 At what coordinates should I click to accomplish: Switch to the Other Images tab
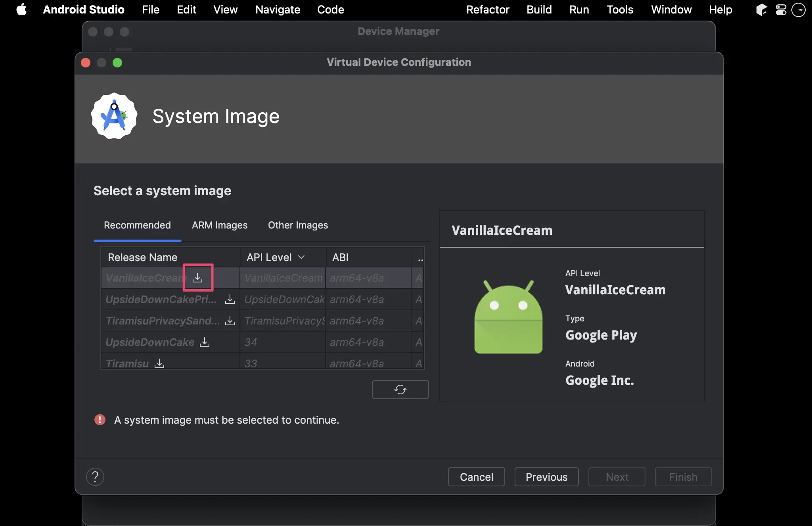click(x=298, y=225)
